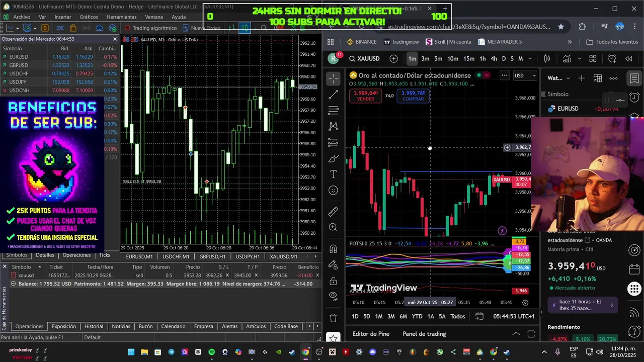Open the favorites star toolbar icon
This screenshot has width=644, height=362.
click(x=333, y=338)
